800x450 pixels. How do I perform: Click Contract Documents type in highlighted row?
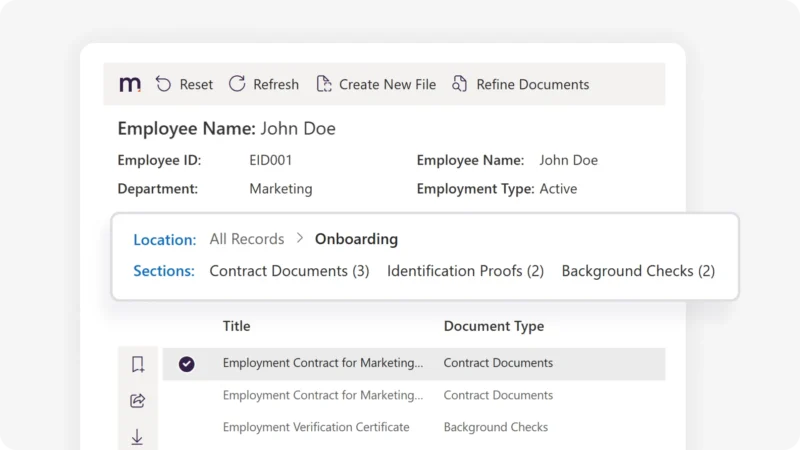[x=498, y=363]
